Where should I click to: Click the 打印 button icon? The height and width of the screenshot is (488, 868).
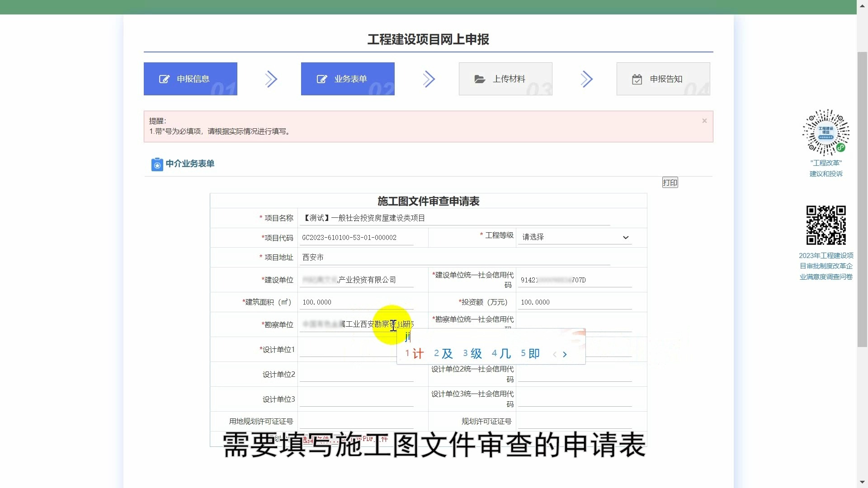670,183
